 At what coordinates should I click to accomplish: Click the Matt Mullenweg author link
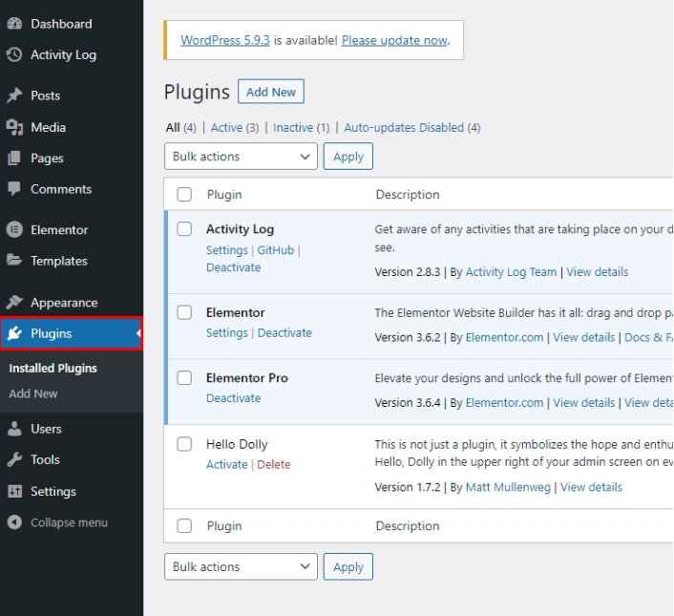coord(508,487)
